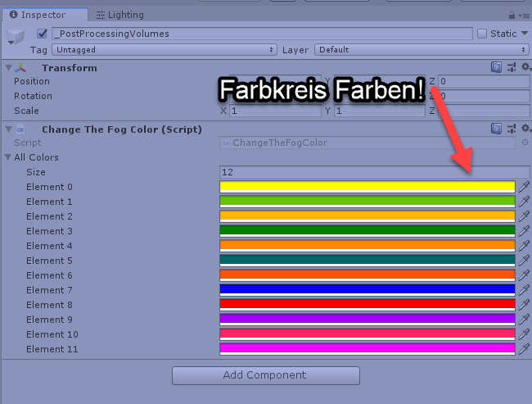This screenshot has height=404, width=532.
Task: Click the script object picker circle
Action: pos(525,143)
